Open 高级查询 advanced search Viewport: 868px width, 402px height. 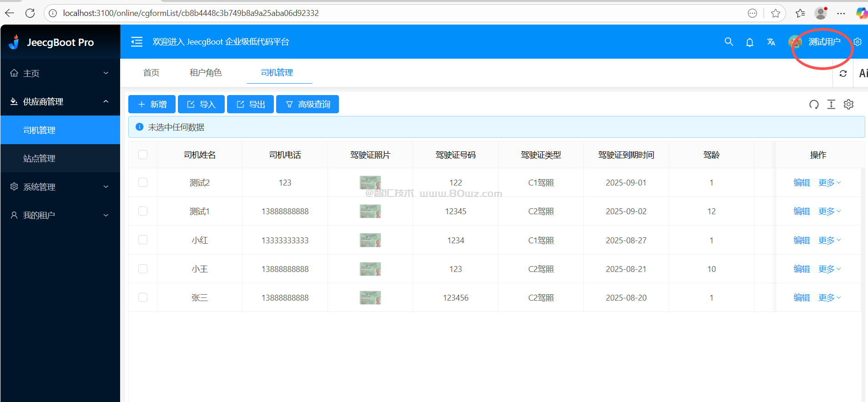(308, 104)
